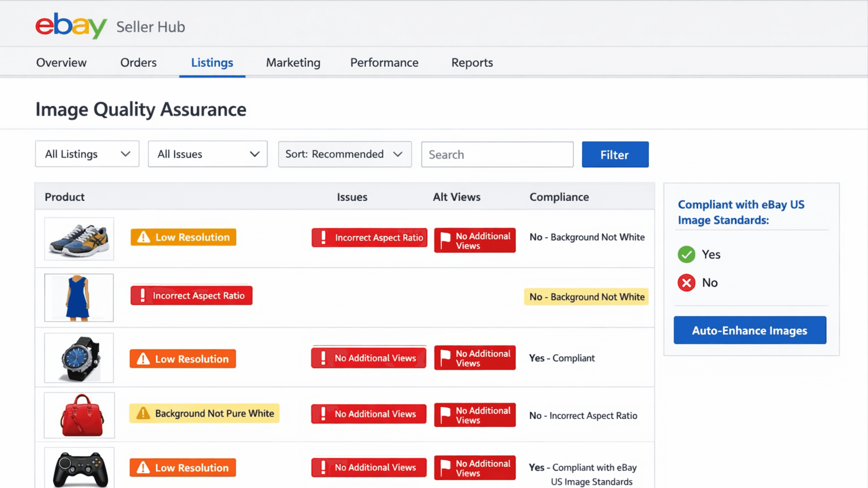This screenshot has height=488, width=868.
Task: Click the yellow warning icon for Background Not Pure White
Action: point(143,413)
